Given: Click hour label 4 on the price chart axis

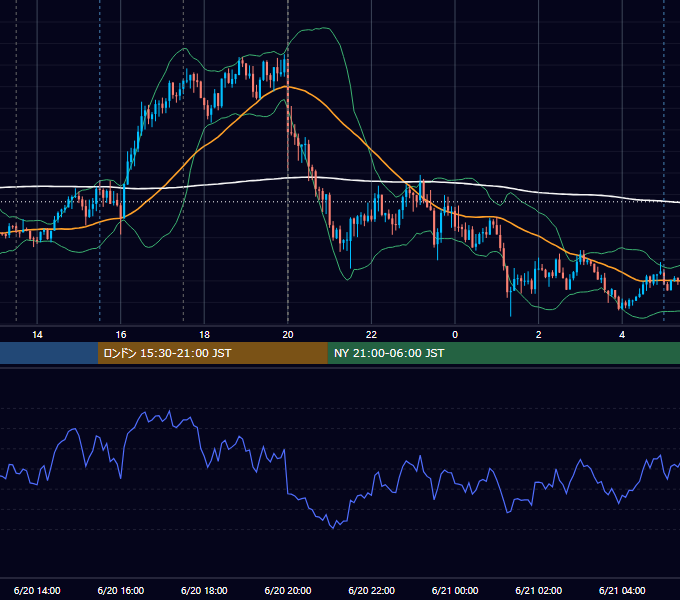Looking at the screenshot, I should click(622, 334).
